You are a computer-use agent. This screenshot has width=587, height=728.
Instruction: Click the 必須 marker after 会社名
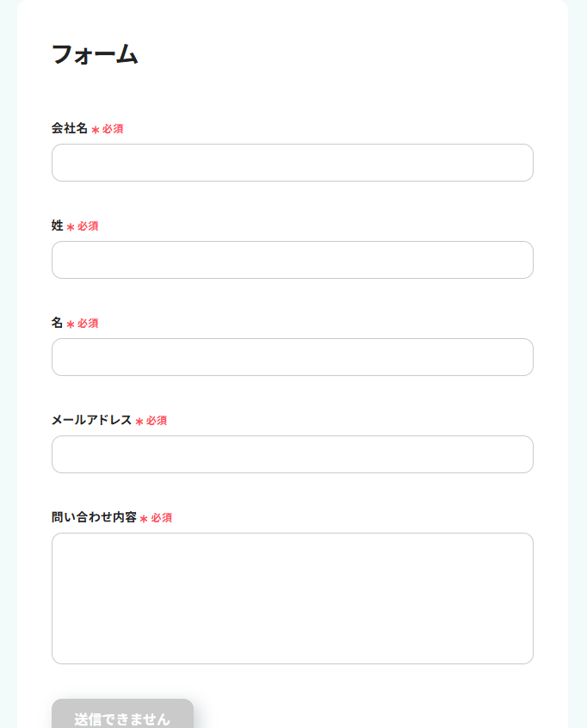(x=113, y=129)
